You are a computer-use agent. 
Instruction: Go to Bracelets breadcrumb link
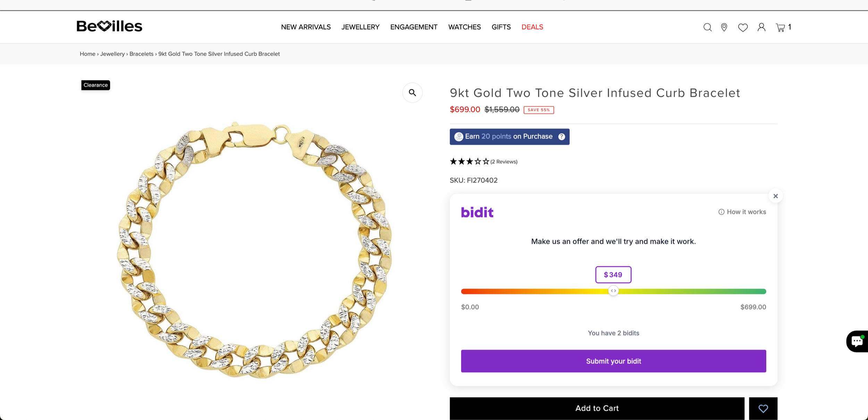tap(141, 54)
